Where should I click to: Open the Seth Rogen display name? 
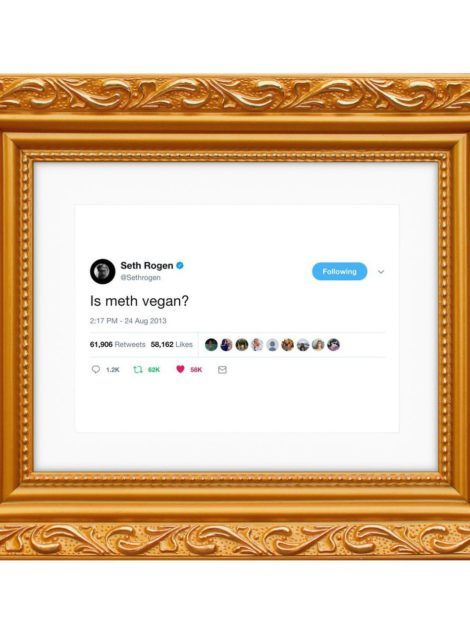click(147, 266)
